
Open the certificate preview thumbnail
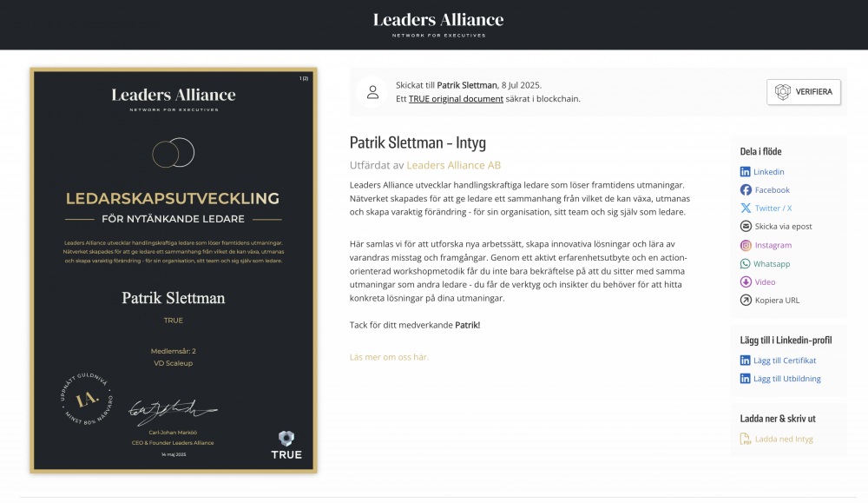click(x=174, y=270)
